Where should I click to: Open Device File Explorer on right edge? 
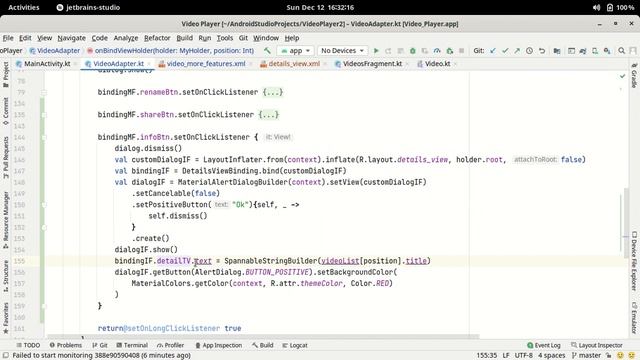point(634,261)
